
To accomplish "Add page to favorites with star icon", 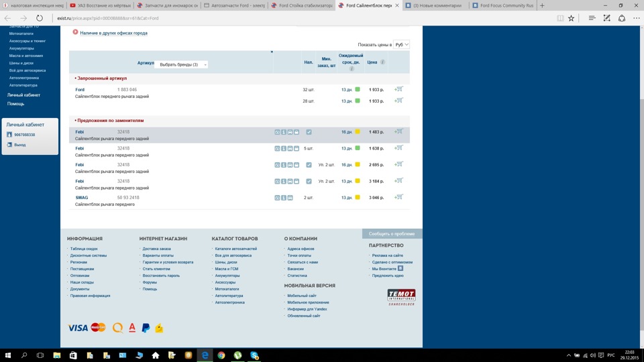I will 572,18.
